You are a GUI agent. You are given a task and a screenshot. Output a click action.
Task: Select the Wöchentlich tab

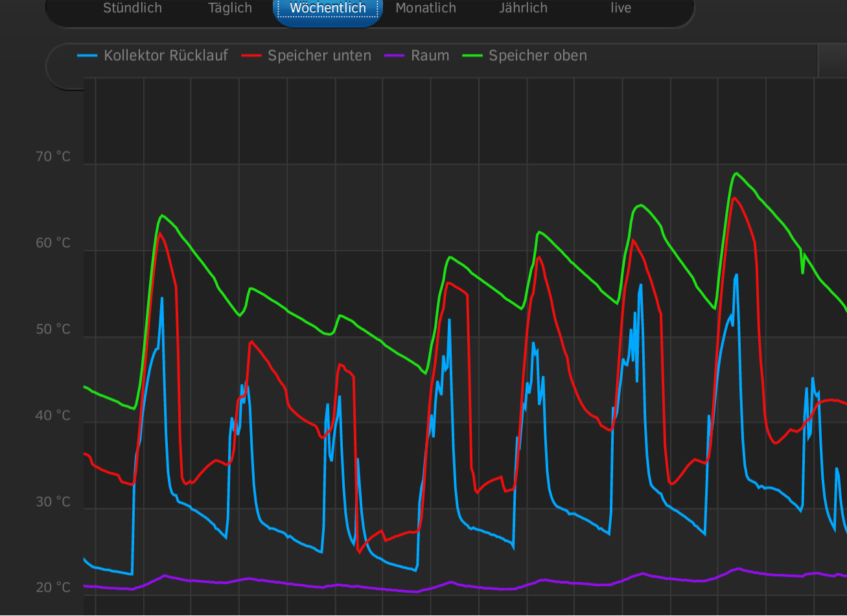click(328, 8)
